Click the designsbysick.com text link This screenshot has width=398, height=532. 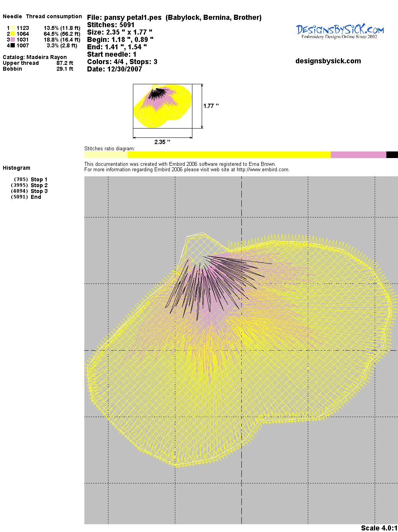click(328, 61)
